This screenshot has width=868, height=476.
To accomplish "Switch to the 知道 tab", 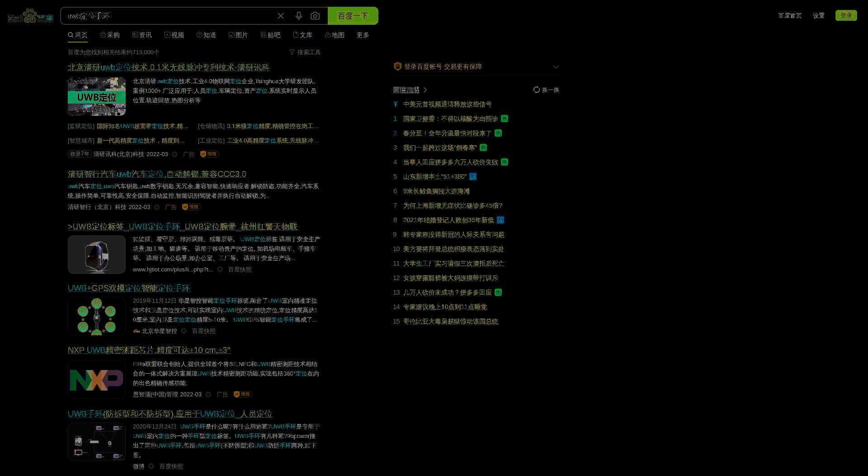I will pyautogui.click(x=206, y=35).
